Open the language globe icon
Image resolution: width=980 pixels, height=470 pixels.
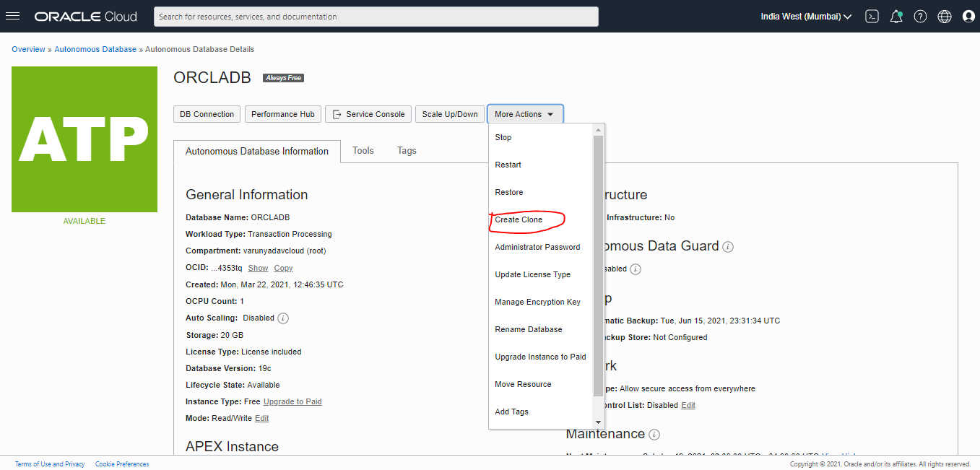[945, 16]
